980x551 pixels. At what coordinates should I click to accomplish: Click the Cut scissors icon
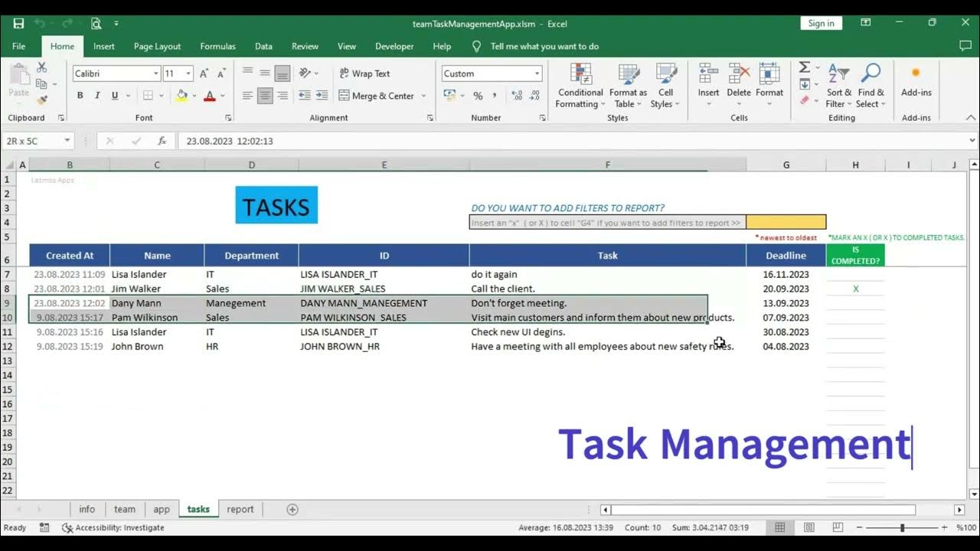click(x=42, y=67)
